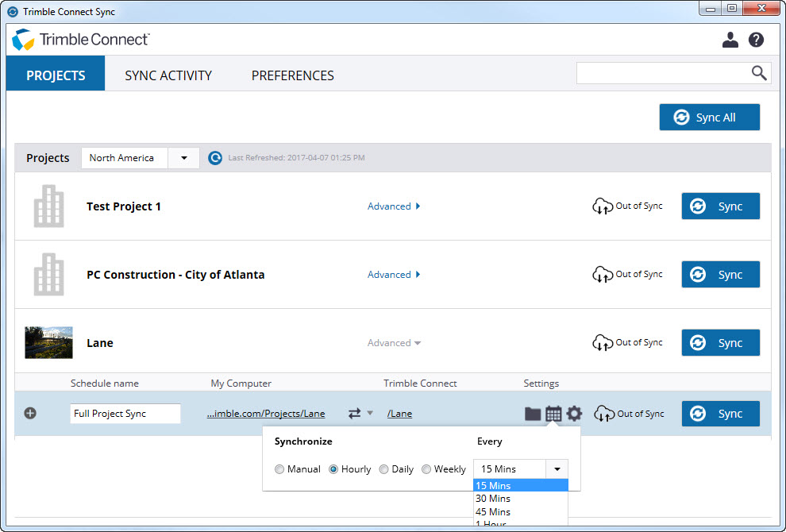Open the Preferences tab

293,75
